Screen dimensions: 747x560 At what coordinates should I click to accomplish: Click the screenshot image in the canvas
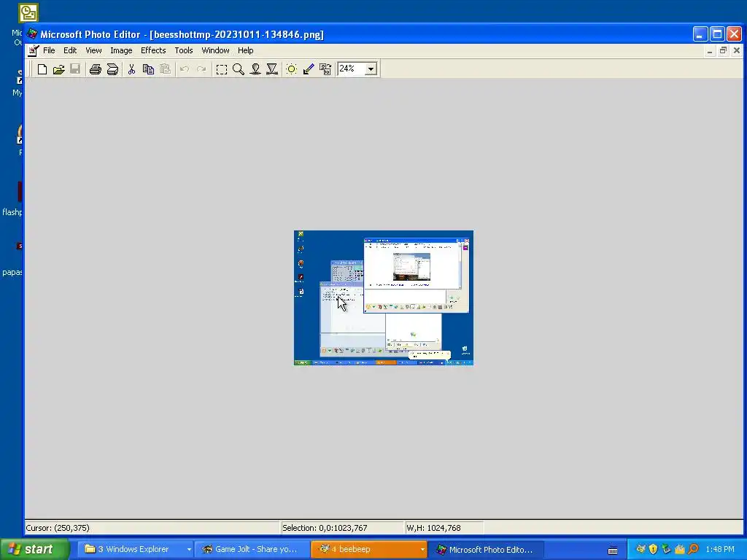coord(384,298)
